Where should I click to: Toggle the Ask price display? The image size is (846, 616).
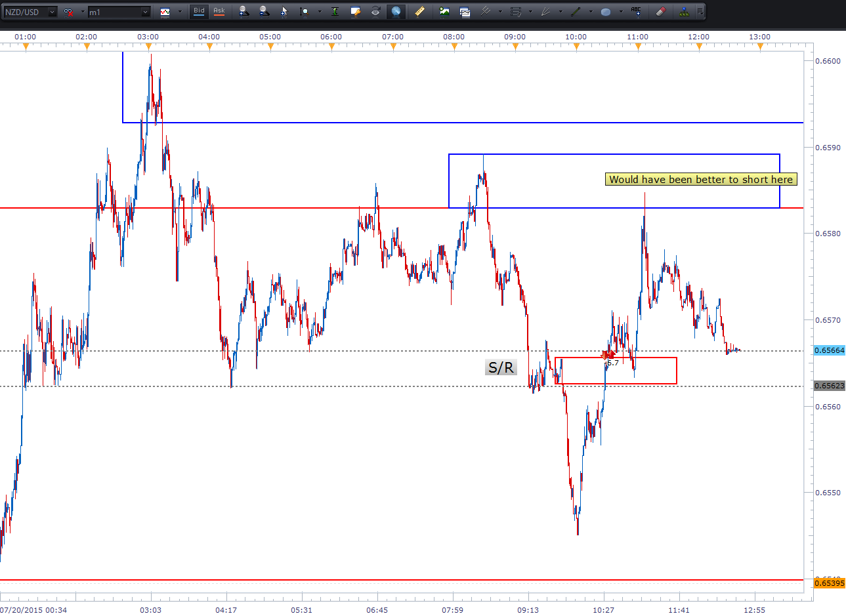tap(219, 11)
